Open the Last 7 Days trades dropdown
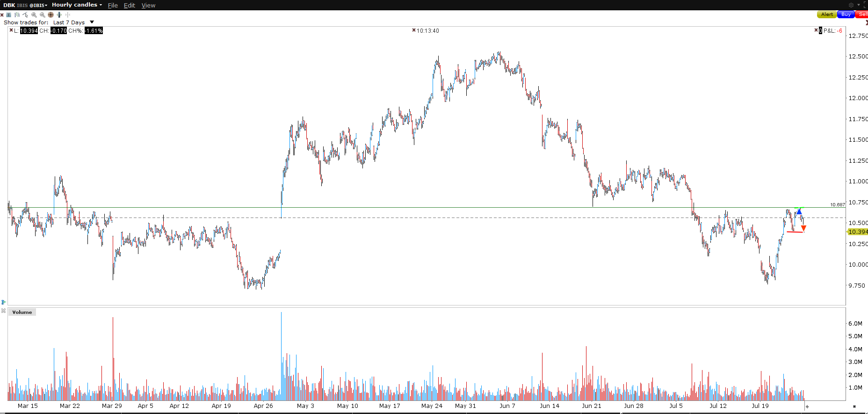 [x=73, y=22]
